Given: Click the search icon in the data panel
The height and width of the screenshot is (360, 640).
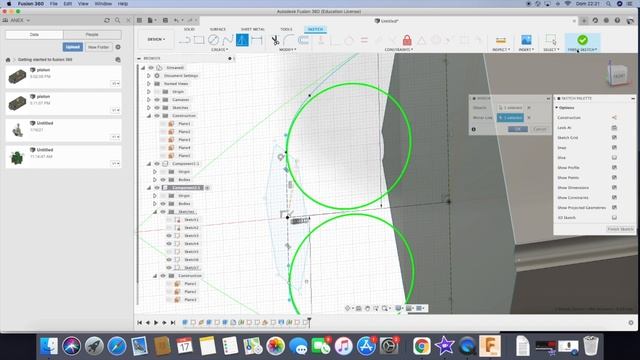Looking at the screenshot, I should point(118,20).
